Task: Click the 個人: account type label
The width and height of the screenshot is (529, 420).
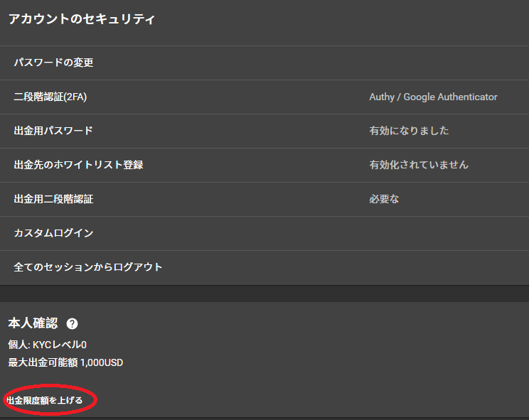Action: 19,345
